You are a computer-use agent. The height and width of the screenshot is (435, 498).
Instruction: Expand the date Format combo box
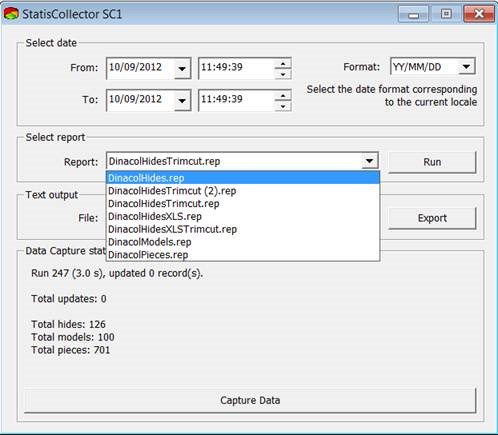pyautogui.click(x=466, y=67)
